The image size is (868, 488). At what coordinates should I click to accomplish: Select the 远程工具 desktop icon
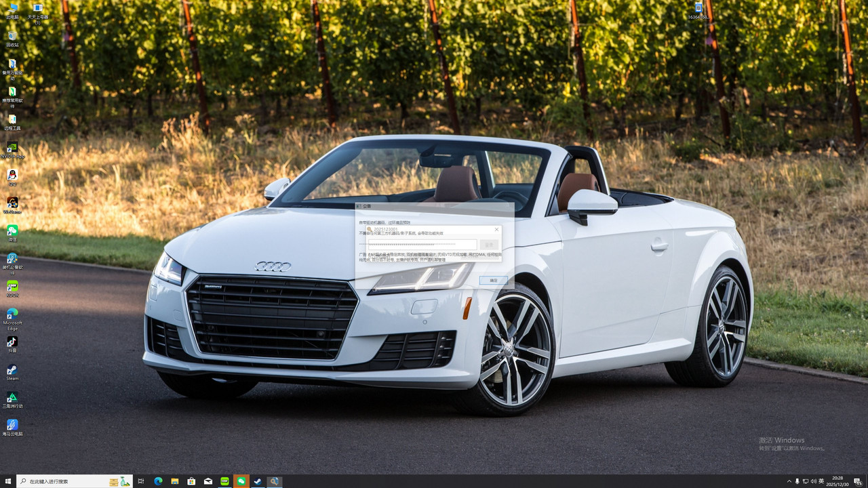(12, 122)
